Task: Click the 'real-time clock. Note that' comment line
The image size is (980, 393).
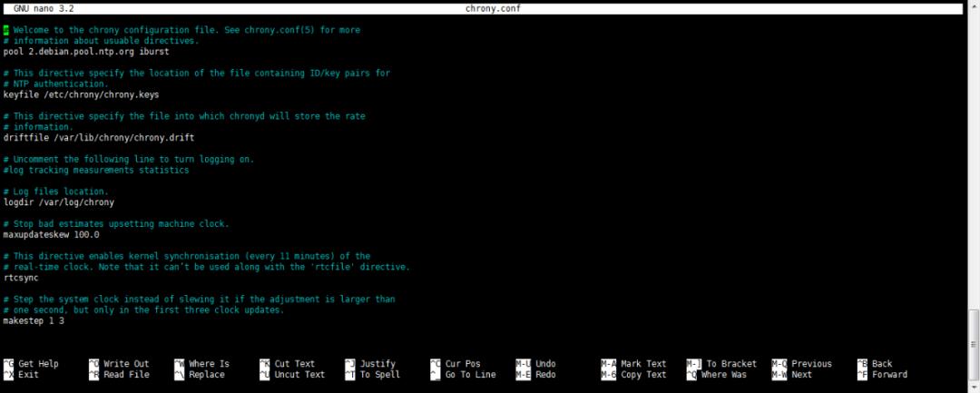Action: click(207, 267)
